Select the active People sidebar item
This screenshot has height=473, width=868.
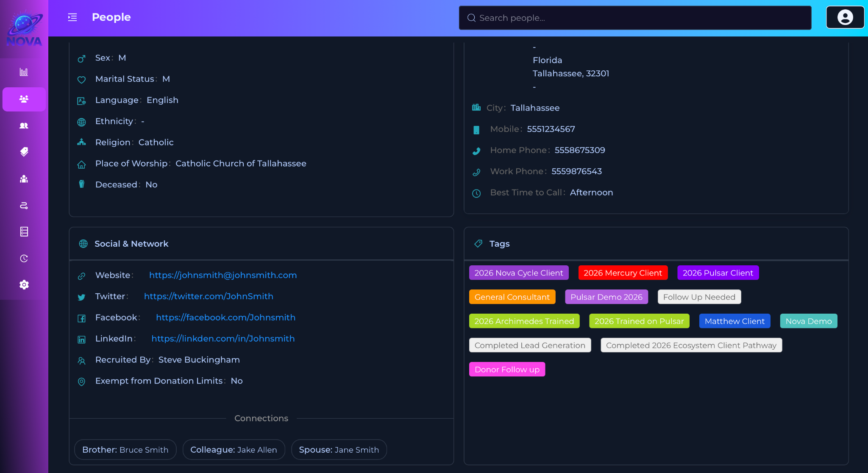point(24,99)
